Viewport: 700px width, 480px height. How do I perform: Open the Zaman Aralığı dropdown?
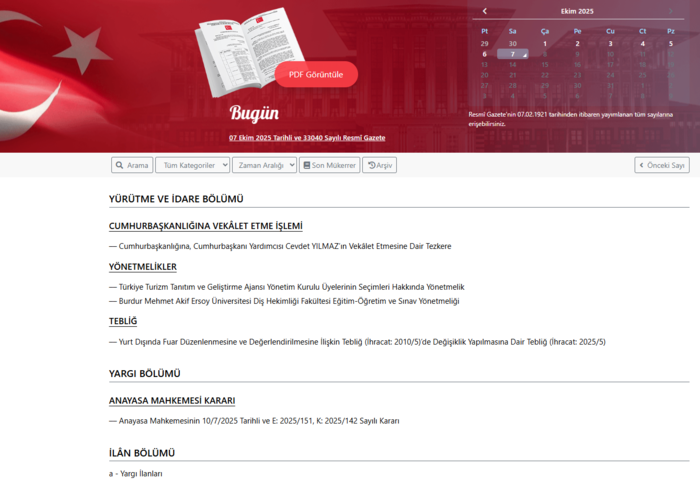(264, 165)
